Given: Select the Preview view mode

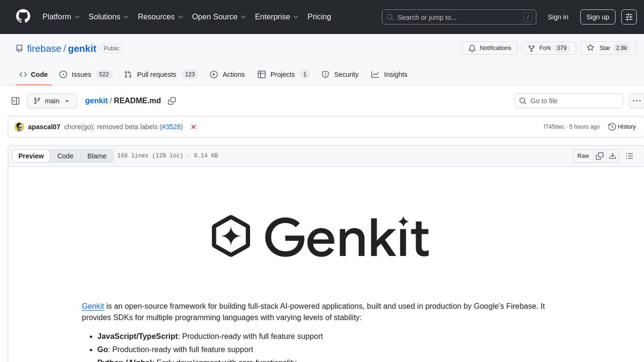Looking at the screenshot, I should click(31, 156).
